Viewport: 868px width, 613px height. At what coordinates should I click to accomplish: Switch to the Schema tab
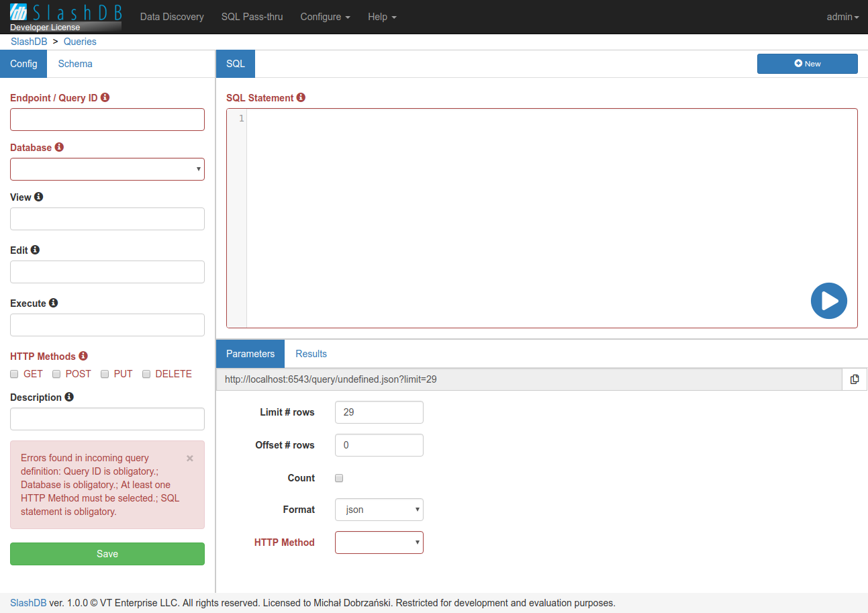[x=75, y=64]
